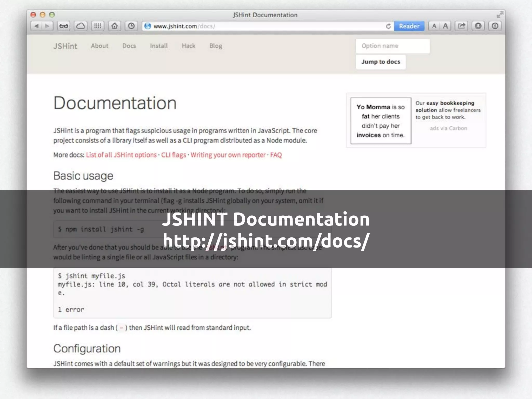Click the '1 error' code output line
Viewport: 532px width, 399px height.
[x=71, y=309]
